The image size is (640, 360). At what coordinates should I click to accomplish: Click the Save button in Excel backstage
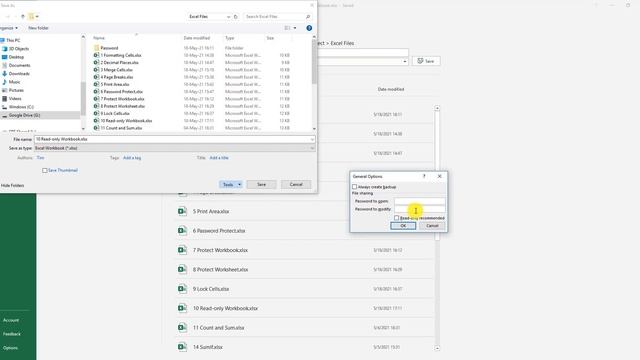coord(426,61)
